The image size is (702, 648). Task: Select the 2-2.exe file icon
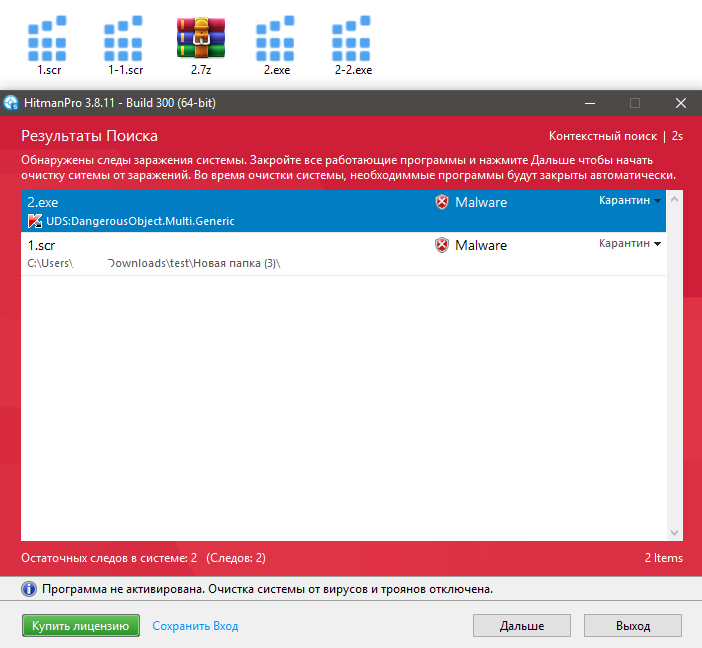click(x=351, y=39)
